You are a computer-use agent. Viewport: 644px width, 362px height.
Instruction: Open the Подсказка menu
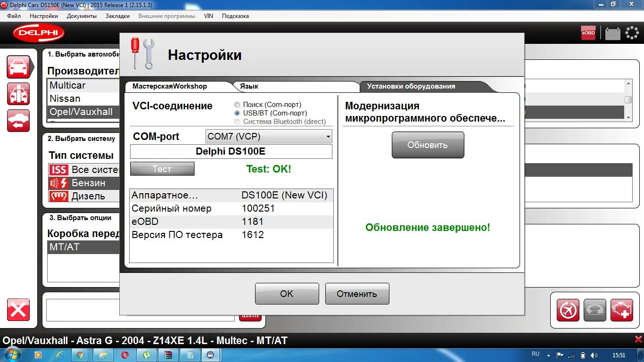point(235,16)
